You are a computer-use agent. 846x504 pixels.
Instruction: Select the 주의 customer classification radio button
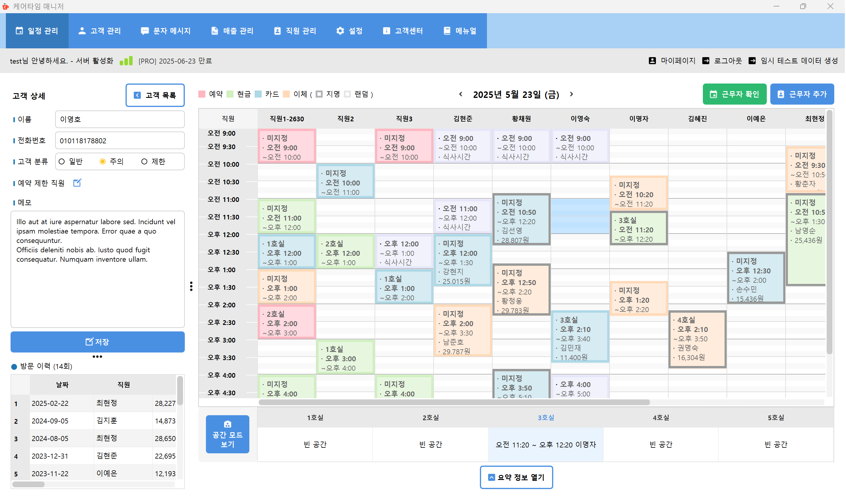(103, 162)
